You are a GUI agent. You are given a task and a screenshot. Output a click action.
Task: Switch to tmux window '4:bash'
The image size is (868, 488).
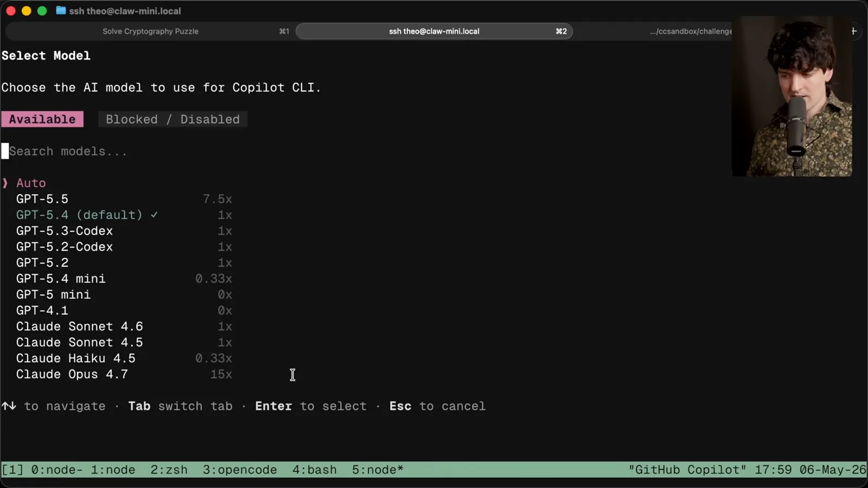pos(315,470)
